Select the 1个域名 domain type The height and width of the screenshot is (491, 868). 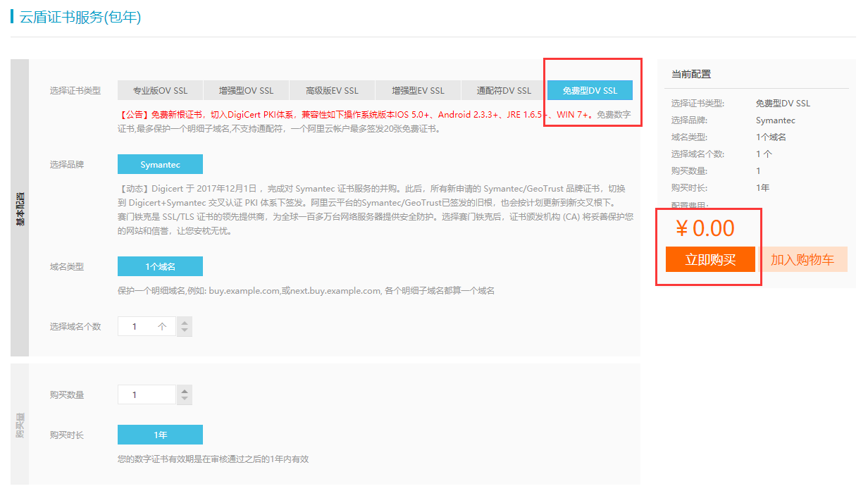coord(160,266)
